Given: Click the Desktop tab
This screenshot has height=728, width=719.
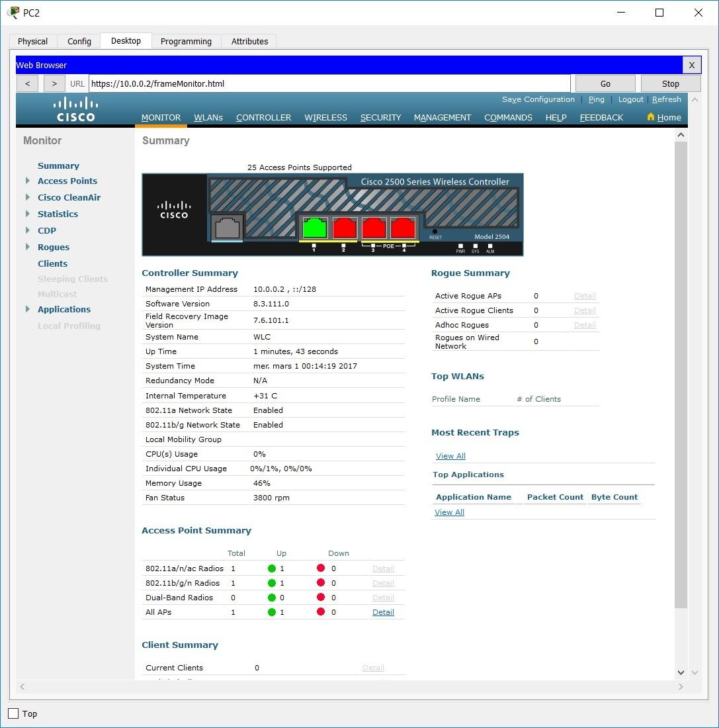Looking at the screenshot, I should (126, 41).
